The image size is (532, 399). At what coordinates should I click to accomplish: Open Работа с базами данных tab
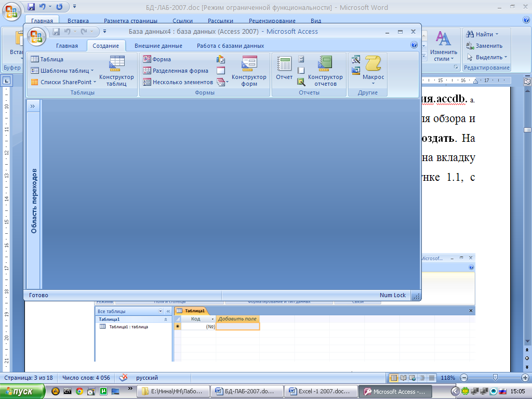pos(230,46)
